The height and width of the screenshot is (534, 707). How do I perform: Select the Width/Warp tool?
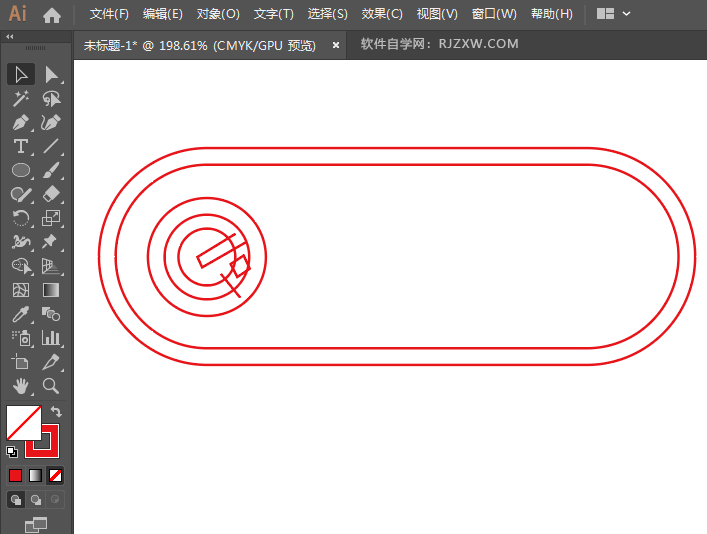(x=21, y=242)
